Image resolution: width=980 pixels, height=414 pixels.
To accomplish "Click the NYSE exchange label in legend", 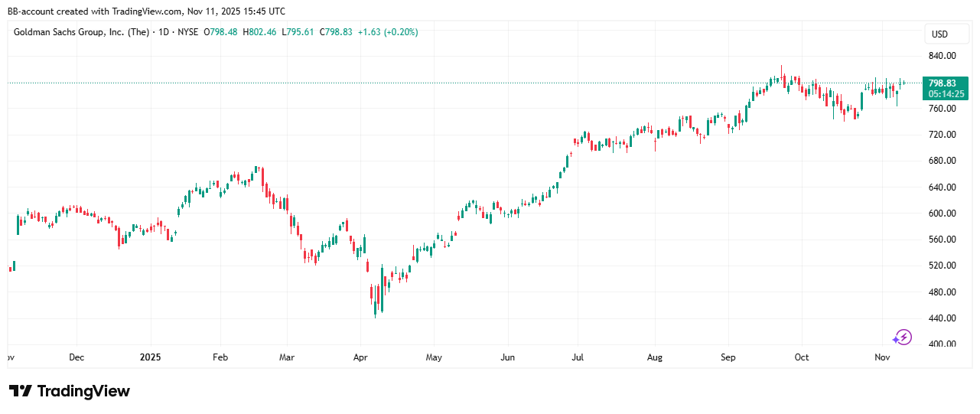I will 187,32.
